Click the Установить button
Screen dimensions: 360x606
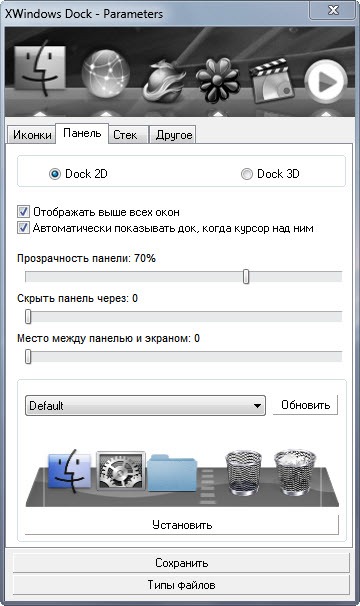[182, 525]
